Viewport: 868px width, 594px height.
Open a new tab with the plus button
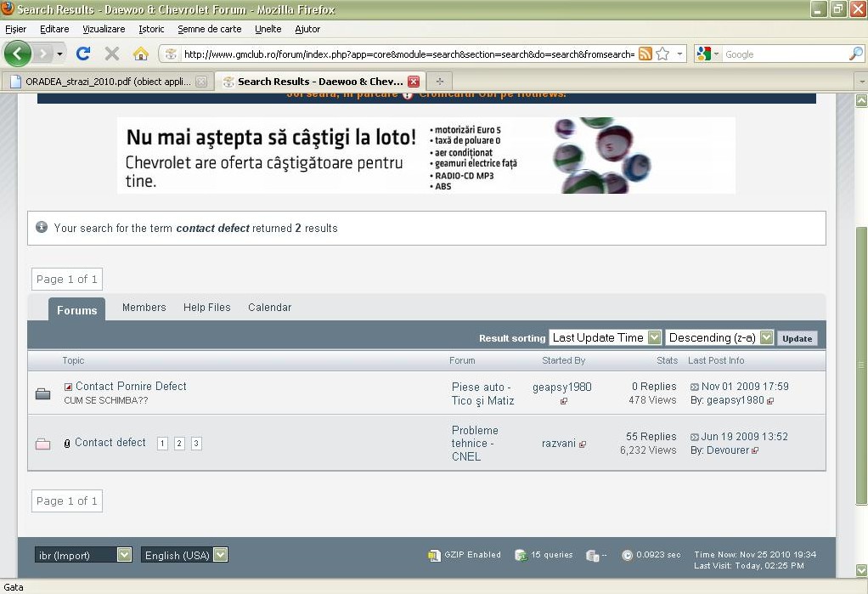(x=440, y=82)
